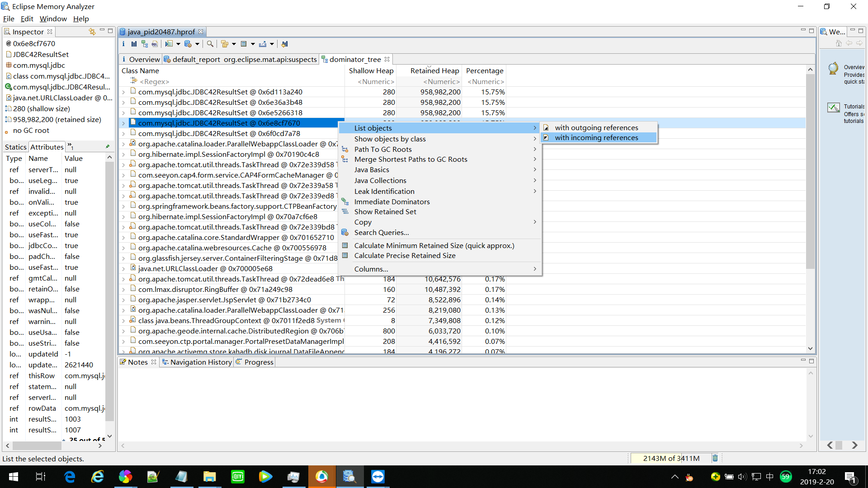
Task: Expand JDBC42ResultSet @ 0x6d113a240 tree row
Action: (x=123, y=92)
